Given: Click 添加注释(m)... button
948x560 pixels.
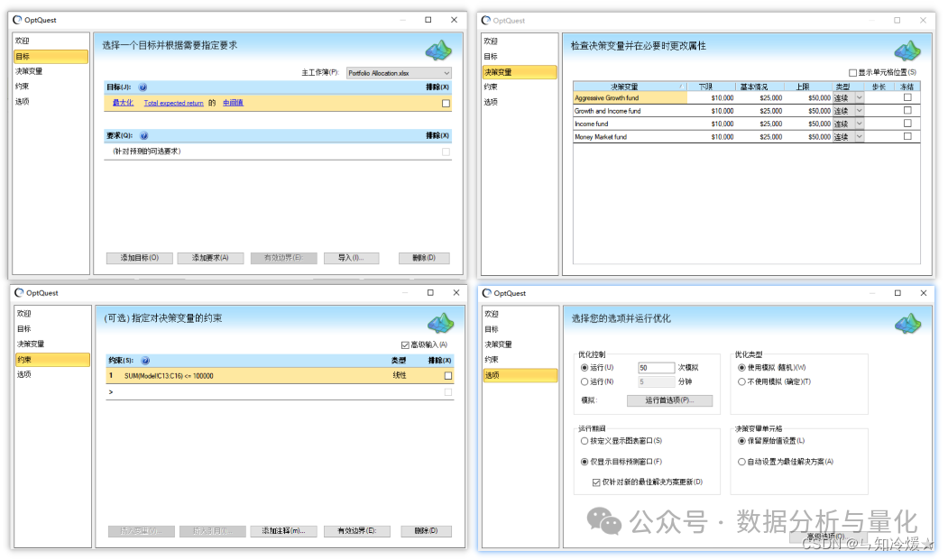Looking at the screenshot, I should point(283,531).
